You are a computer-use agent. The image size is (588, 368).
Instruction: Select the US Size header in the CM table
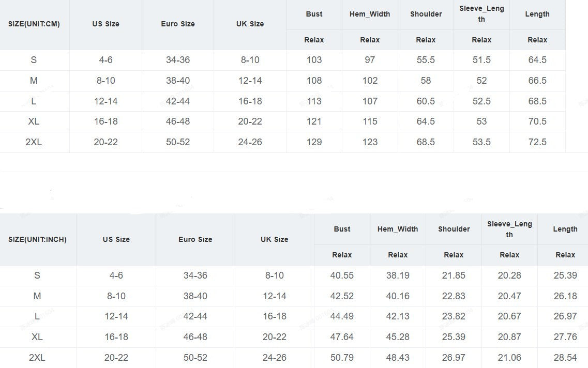point(105,24)
